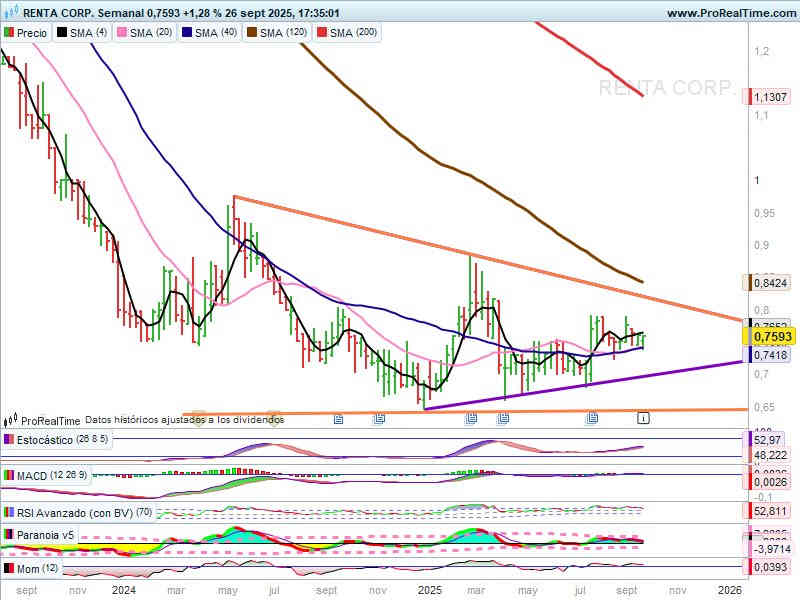This screenshot has width=800, height=600.
Task: Click the SMA (40) blue color swatch
Action: pyautogui.click(x=187, y=33)
